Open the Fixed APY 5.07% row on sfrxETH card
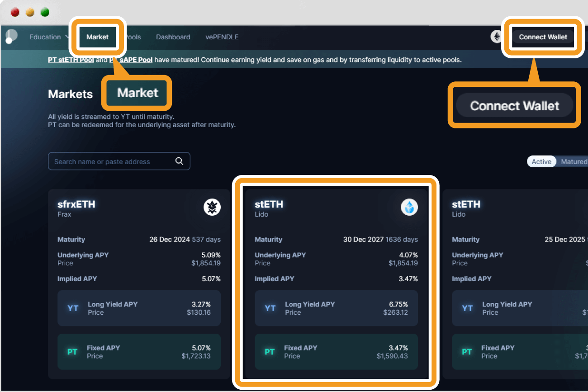Image resolution: width=588 pixels, height=392 pixels. [139, 352]
